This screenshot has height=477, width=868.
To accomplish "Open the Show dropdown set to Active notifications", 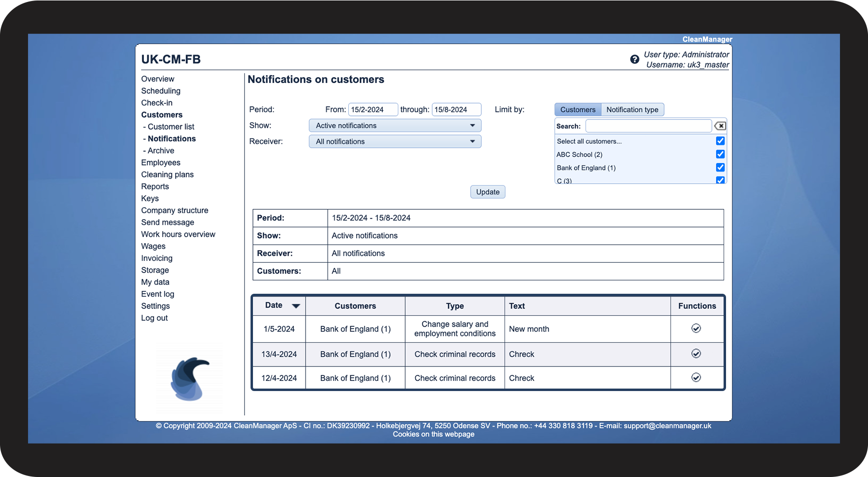I will (395, 126).
